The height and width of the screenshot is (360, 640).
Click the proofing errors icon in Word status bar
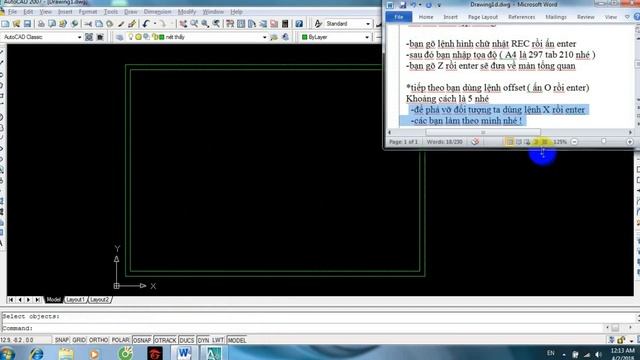[x=475, y=142]
